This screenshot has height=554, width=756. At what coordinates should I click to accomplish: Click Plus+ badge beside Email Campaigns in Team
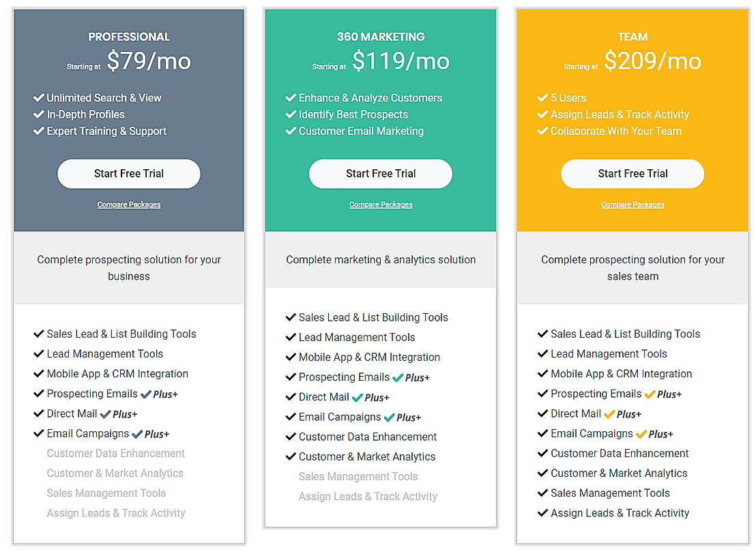[654, 433]
